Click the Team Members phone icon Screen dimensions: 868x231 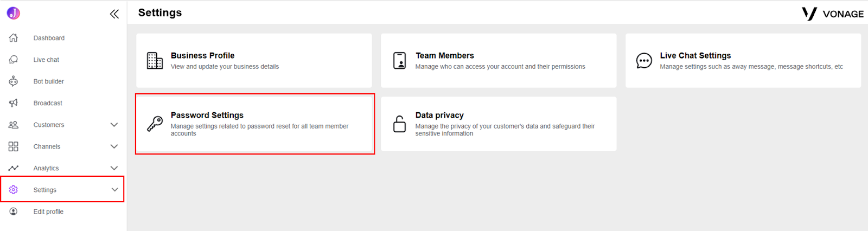(x=399, y=61)
